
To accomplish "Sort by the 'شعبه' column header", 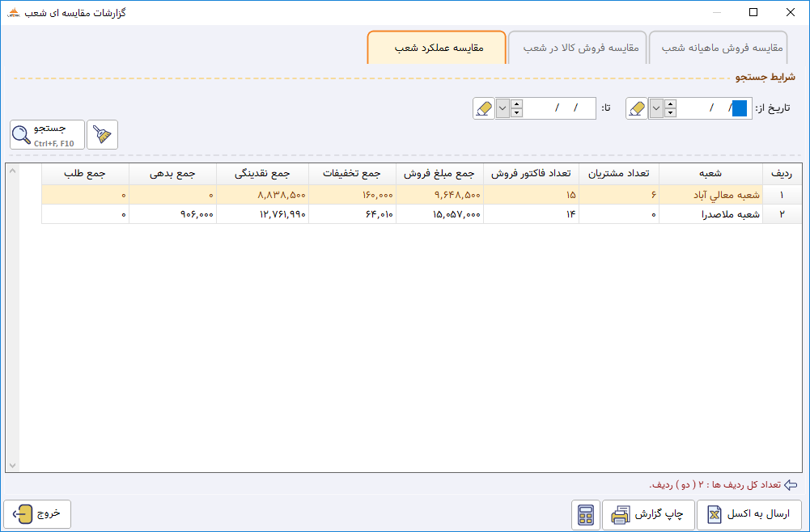I will tap(710, 174).
